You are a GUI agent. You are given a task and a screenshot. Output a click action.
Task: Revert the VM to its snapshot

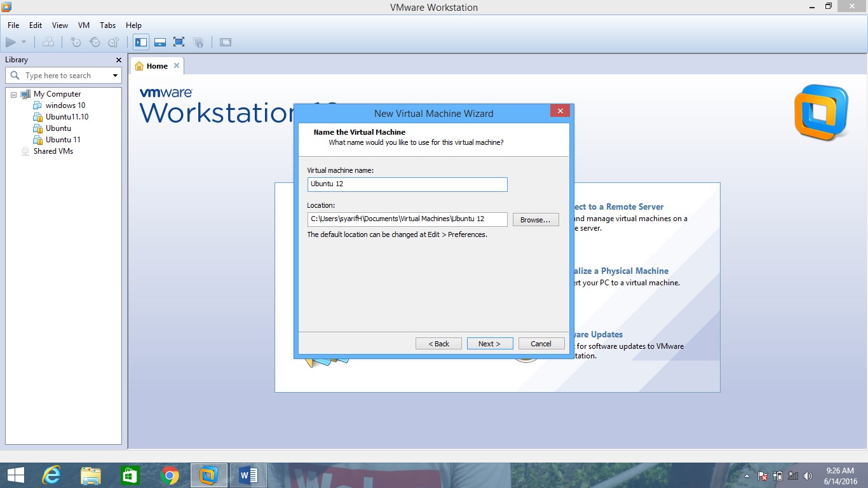click(x=95, y=42)
